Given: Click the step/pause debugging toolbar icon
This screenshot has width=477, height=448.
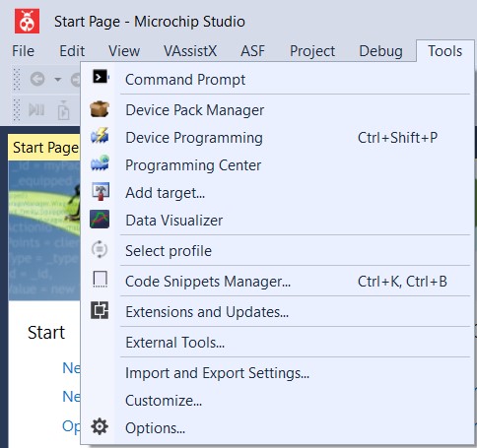Looking at the screenshot, I should [x=36, y=110].
